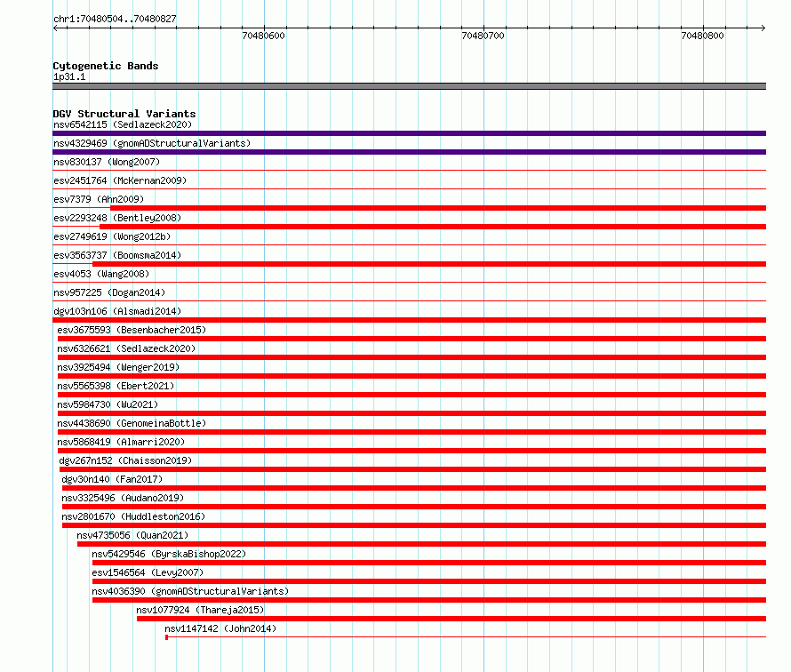This screenshot has height=672, width=791.
Task: Select variant nsv5429546 (ByrskaBishop2022) label
Action: (169, 554)
